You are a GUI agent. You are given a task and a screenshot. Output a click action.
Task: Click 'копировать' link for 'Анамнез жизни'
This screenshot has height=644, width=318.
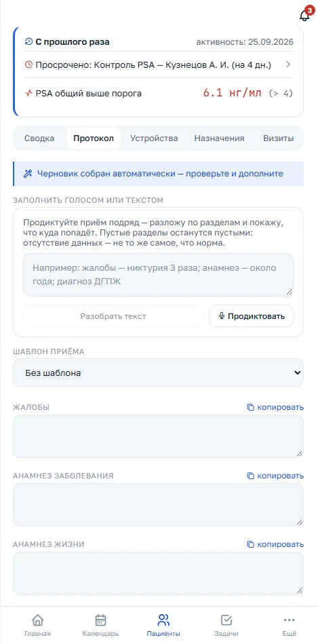(x=275, y=544)
